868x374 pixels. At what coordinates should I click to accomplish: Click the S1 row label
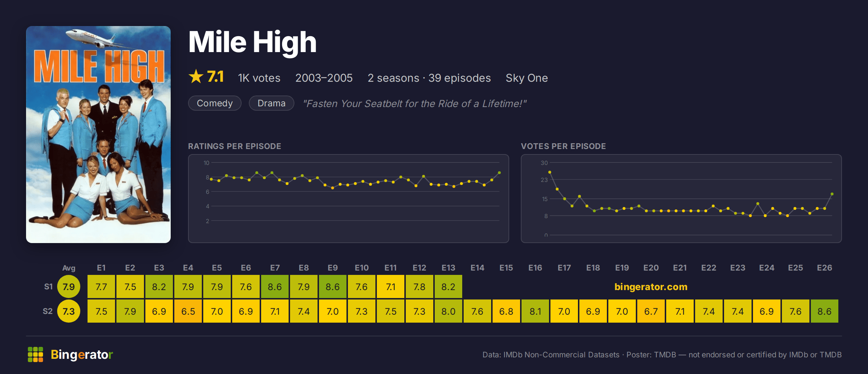[x=48, y=286]
